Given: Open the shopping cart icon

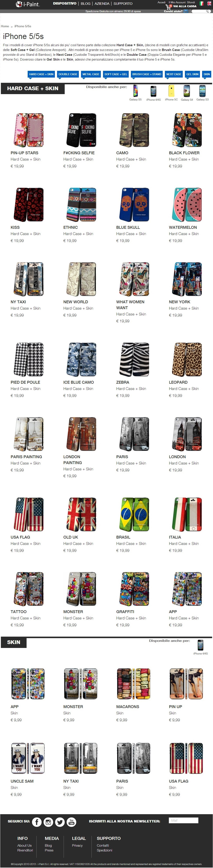Looking at the screenshot, I should coord(168,6).
